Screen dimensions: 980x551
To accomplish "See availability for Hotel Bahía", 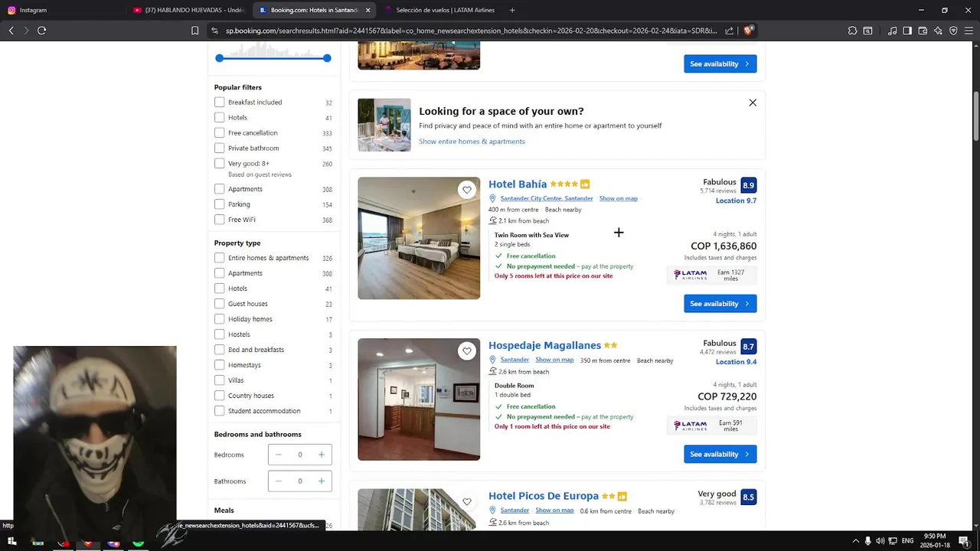I will 720,304.
